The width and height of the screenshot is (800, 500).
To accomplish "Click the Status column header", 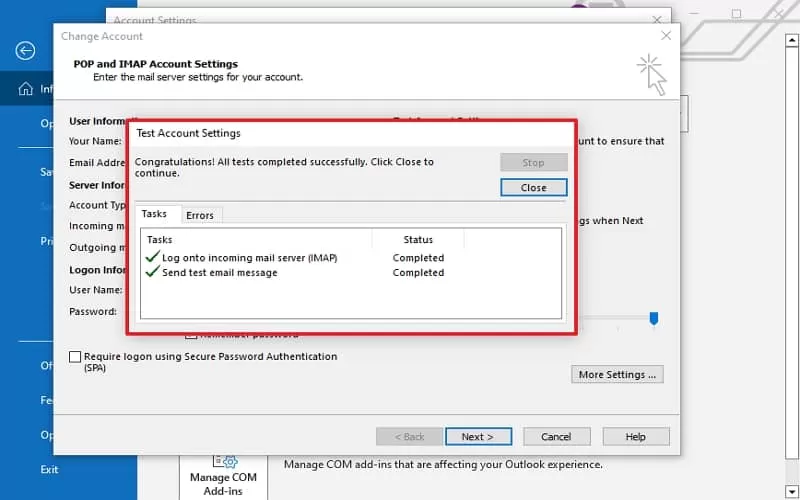I will pos(418,239).
